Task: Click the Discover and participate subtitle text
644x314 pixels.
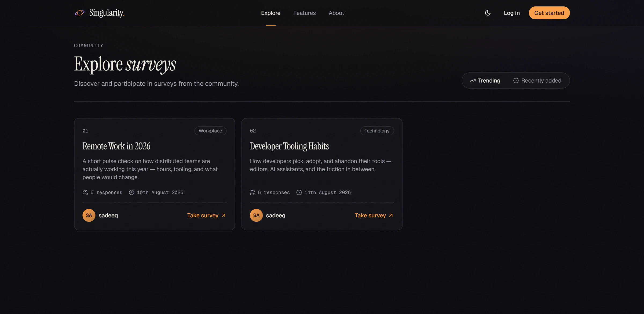Action: coord(156,83)
